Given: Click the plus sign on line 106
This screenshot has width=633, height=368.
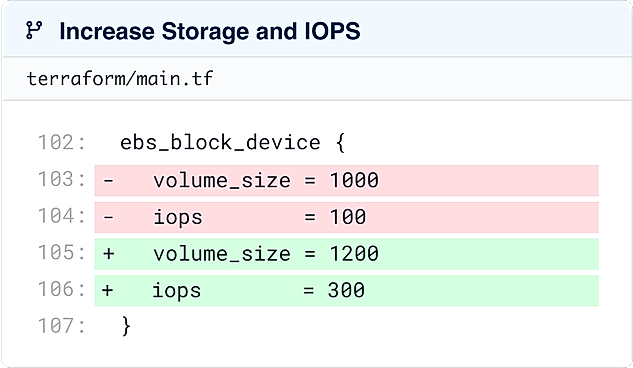Looking at the screenshot, I should coord(107,291).
